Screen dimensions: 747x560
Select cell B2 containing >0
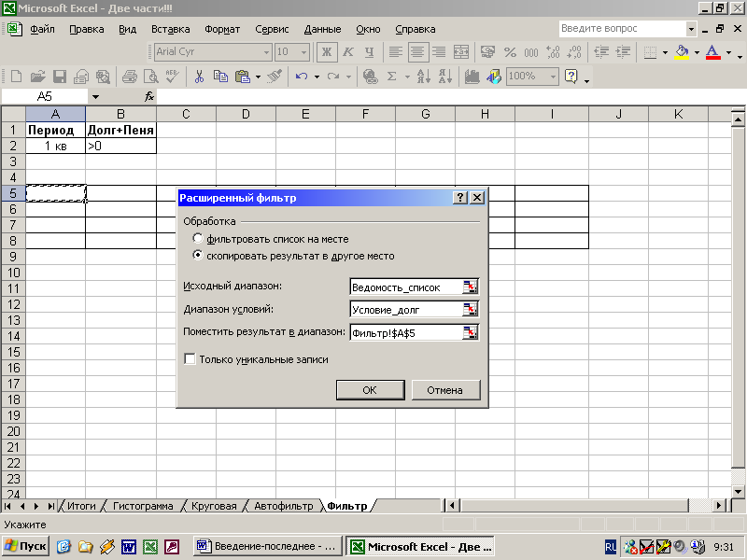click(x=121, y=146)
